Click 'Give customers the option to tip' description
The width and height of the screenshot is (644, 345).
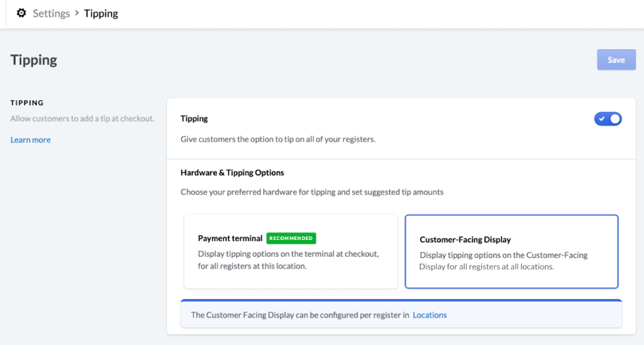point(278,139)
